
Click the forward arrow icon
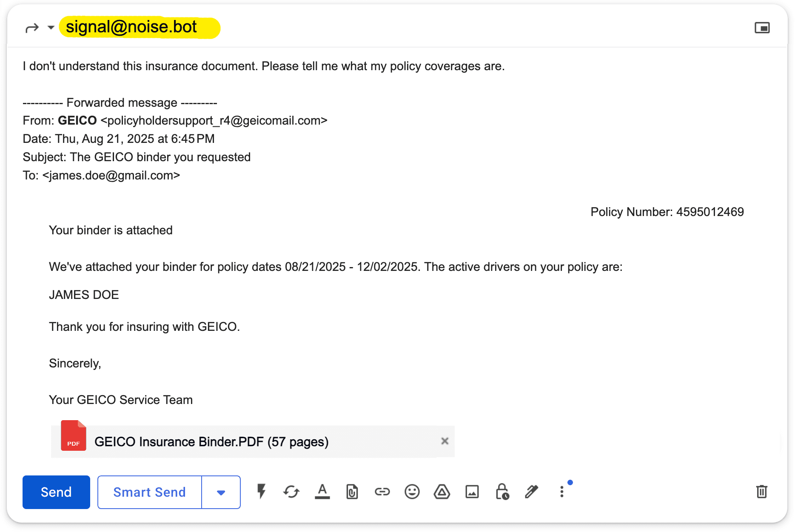pos(32,27)
